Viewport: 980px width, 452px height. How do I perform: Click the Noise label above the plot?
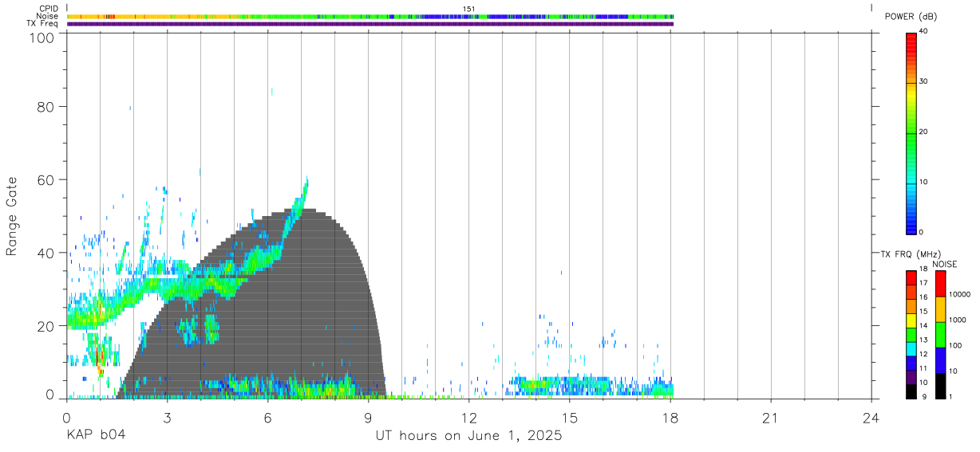point(46,16)
